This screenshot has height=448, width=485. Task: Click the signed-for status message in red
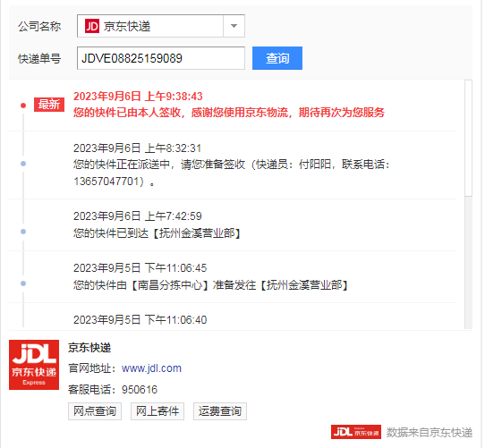pyautogui.click(x=229, y=113)
